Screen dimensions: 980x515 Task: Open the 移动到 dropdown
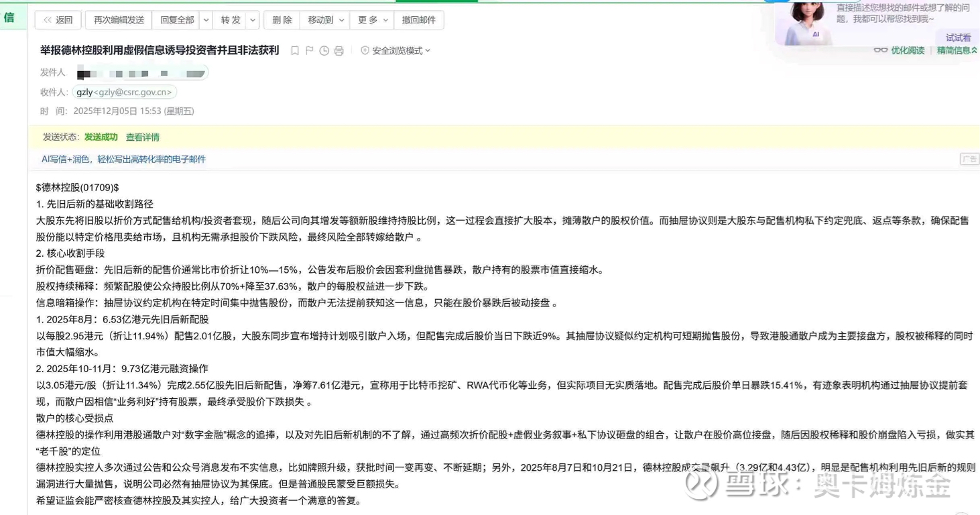point(326,20)
